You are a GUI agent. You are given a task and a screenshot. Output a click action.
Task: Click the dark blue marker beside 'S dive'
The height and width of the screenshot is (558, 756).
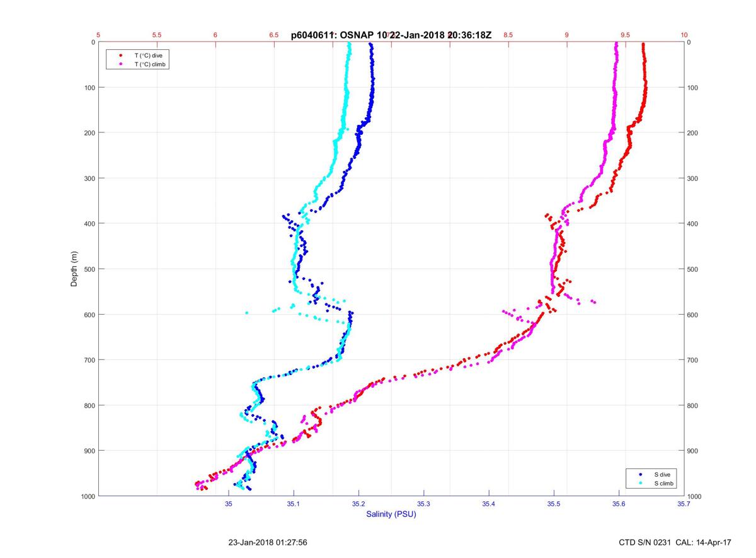click(x=640, y=475)
